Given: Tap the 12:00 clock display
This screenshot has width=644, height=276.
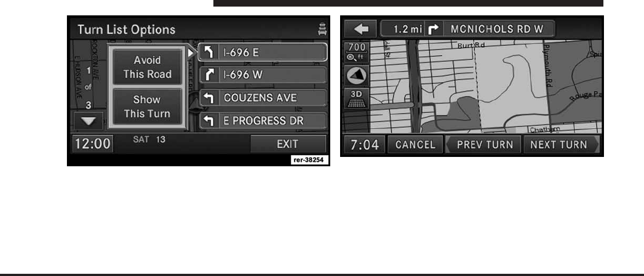Looking at the screenshot, I should pyautogui.click(x=92, y=144).
